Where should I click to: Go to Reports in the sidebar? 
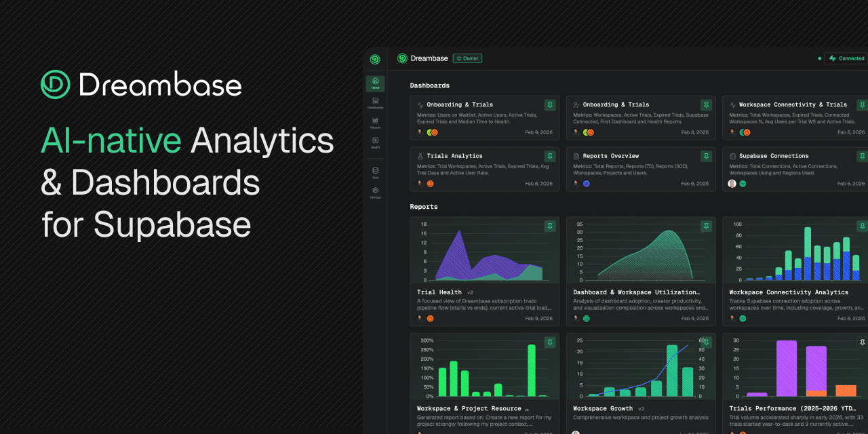coord(375,123)
